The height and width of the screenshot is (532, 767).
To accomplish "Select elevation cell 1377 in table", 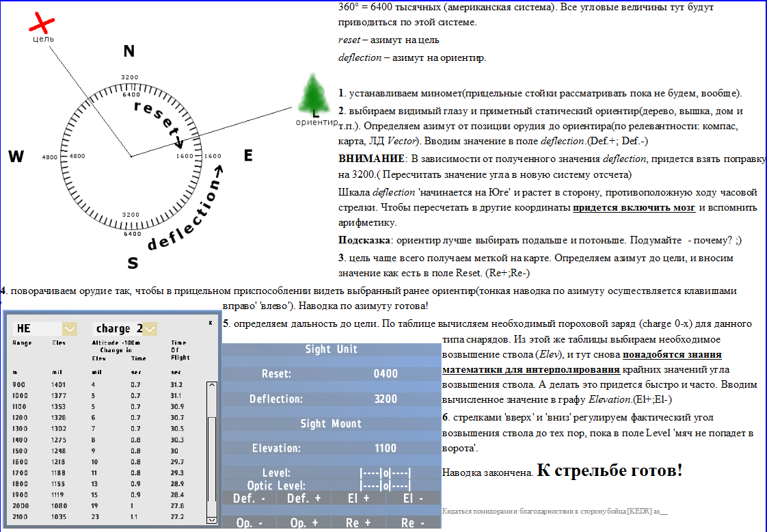I will (x=57, y=396).
